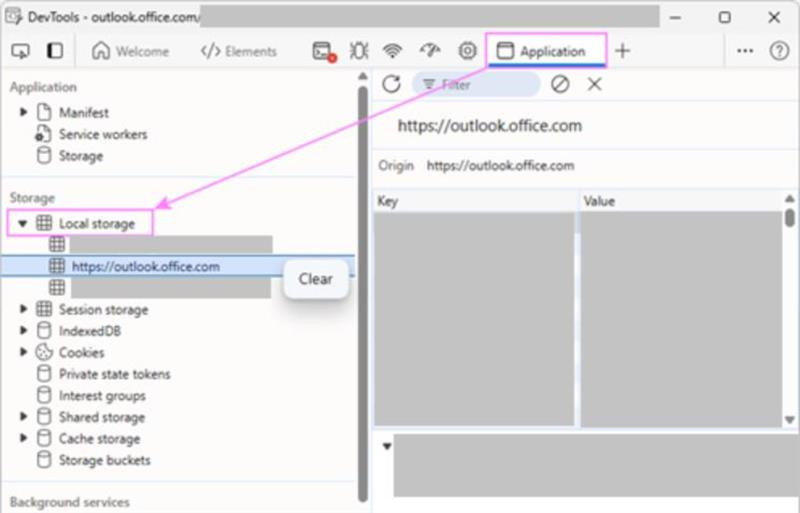Viewport: 800px width, 513px height.
Task: Open Private state tokens
Action: (115, 374)
